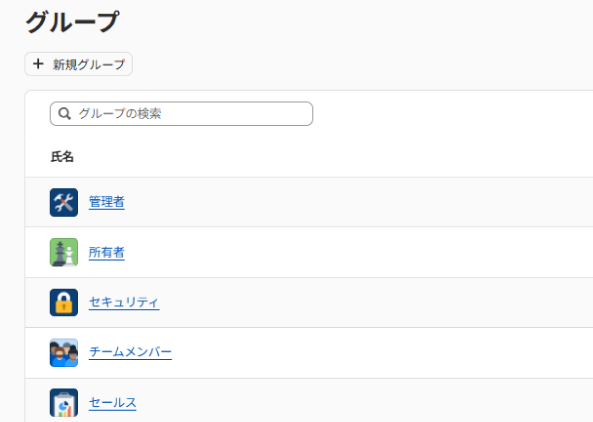Open the セールス group link

[113, 402]
